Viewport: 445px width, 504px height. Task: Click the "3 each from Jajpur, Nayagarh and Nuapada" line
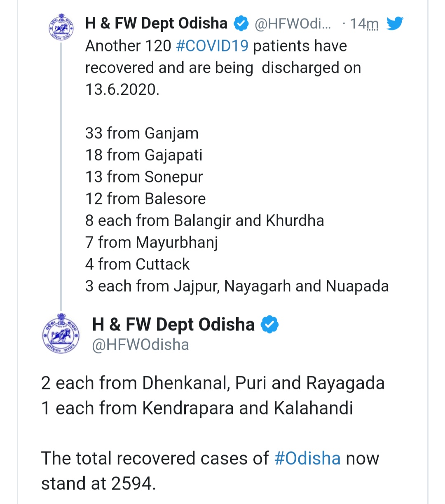coord(237,286)
